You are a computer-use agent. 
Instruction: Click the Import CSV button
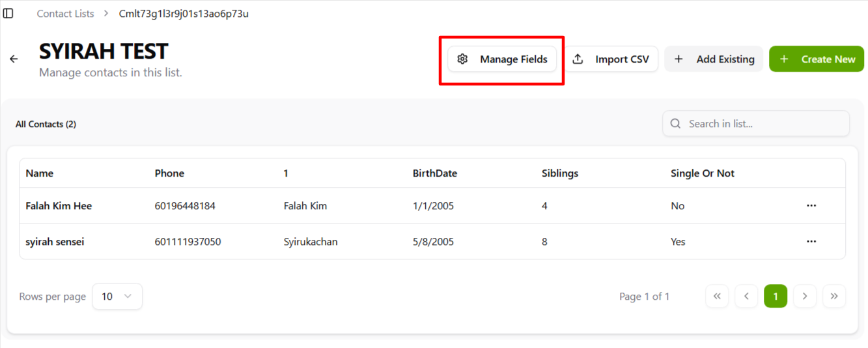coord(611,59)
